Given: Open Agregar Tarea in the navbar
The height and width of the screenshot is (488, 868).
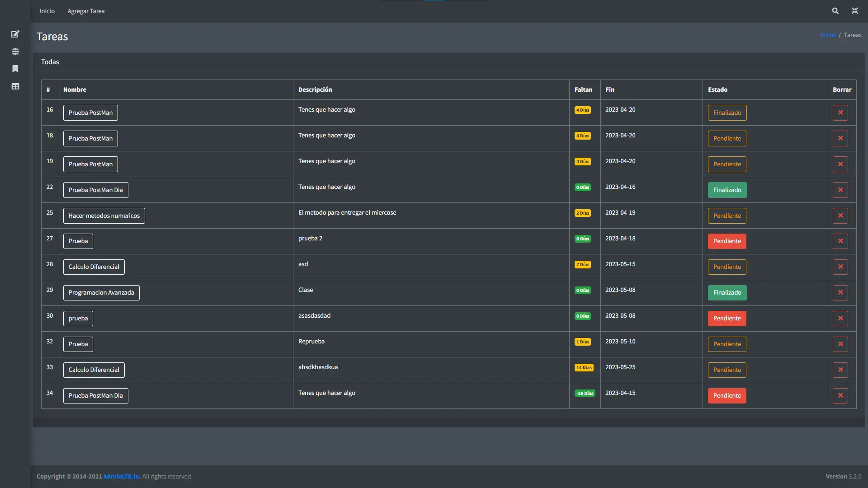Looking at the screenshot, I should [86, 11].
